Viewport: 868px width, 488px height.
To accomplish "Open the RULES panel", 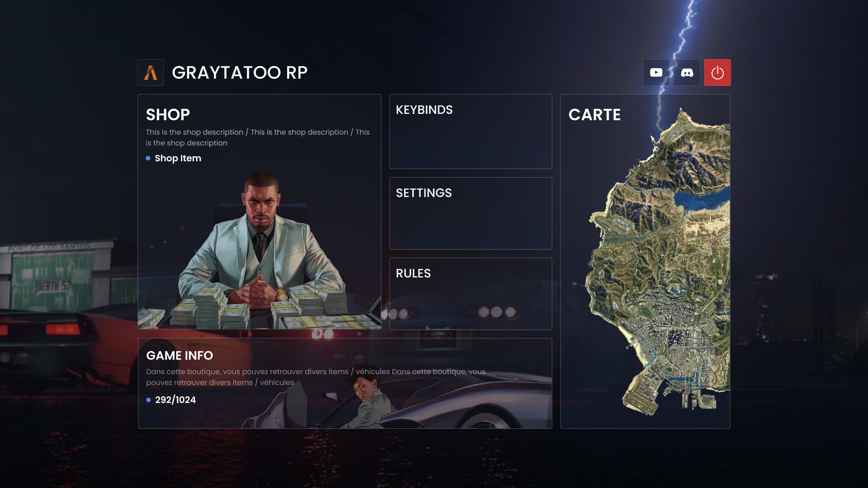I will (471, 294).
